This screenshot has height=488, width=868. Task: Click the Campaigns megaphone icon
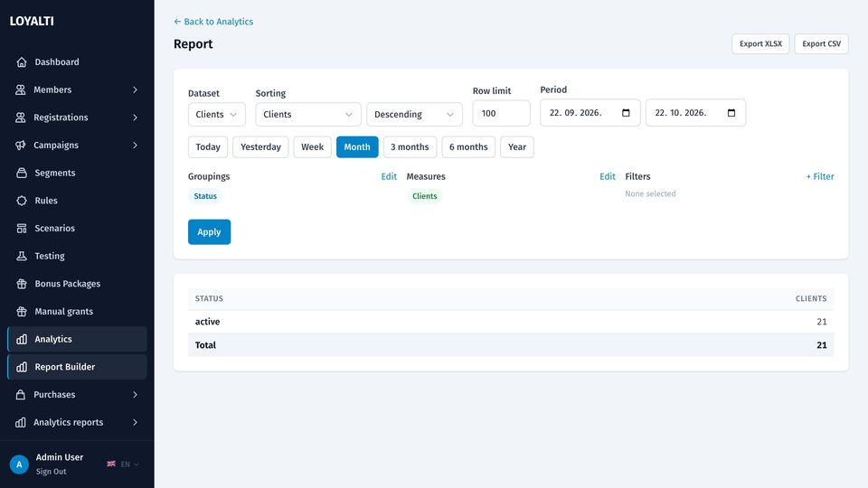coord(21,145)
